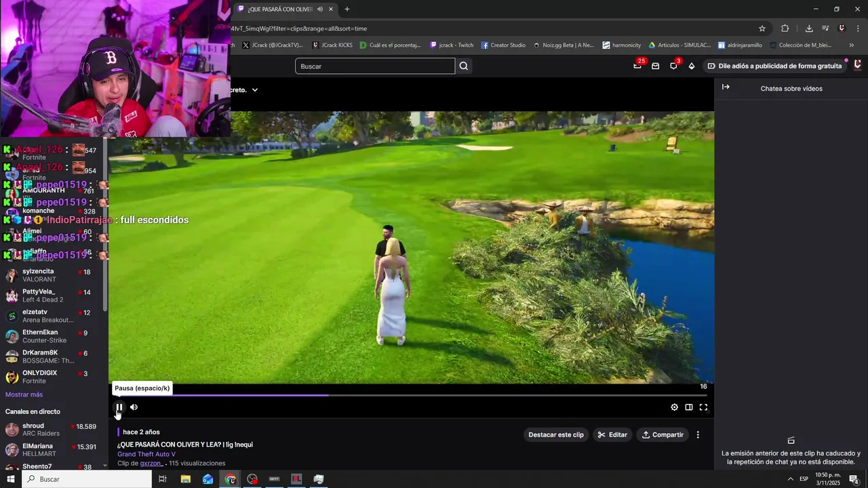
Task: Click the sidebar scrollbar down arrow
Action: point(105,466)
